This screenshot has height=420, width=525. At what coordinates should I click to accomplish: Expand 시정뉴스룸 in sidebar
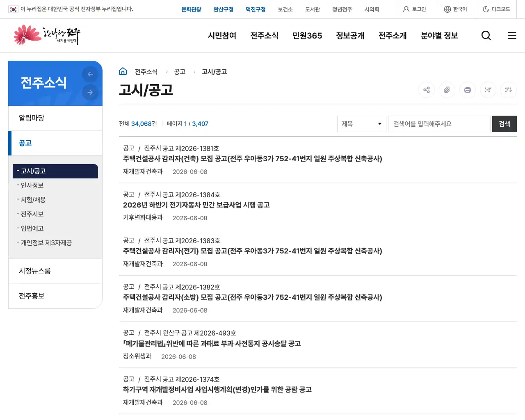point(55,271)
